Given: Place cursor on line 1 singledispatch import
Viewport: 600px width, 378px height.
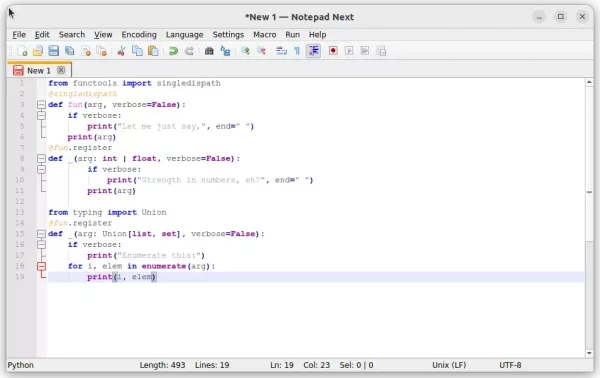Looking at the screenshot, I should (x=134, y=83).
